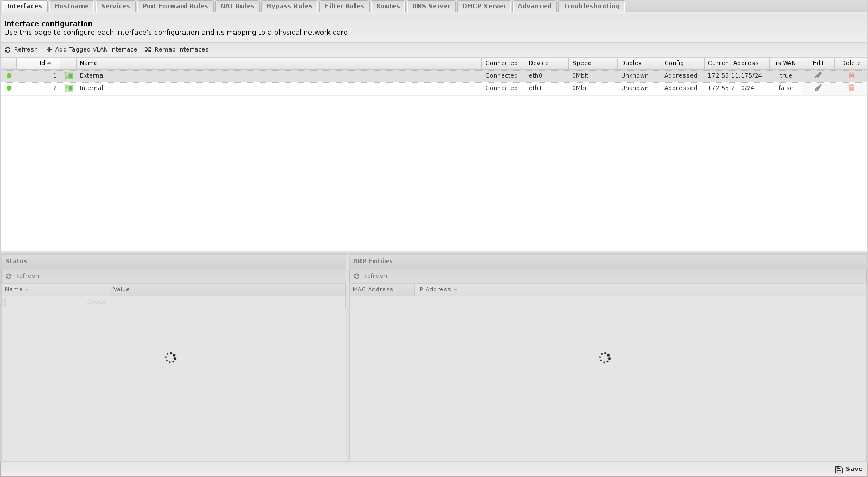Click the green status dot for Internal
This screenshot has width=868, height=477.
9,88
